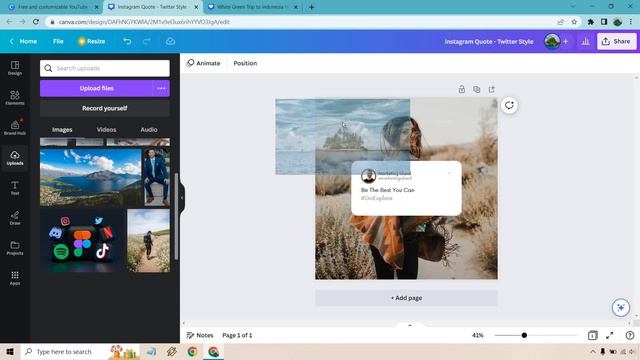Viewport: 640px width, 360px height.
Task: Open the Elements sidebar panel
Action: click(x=15, y=98)
